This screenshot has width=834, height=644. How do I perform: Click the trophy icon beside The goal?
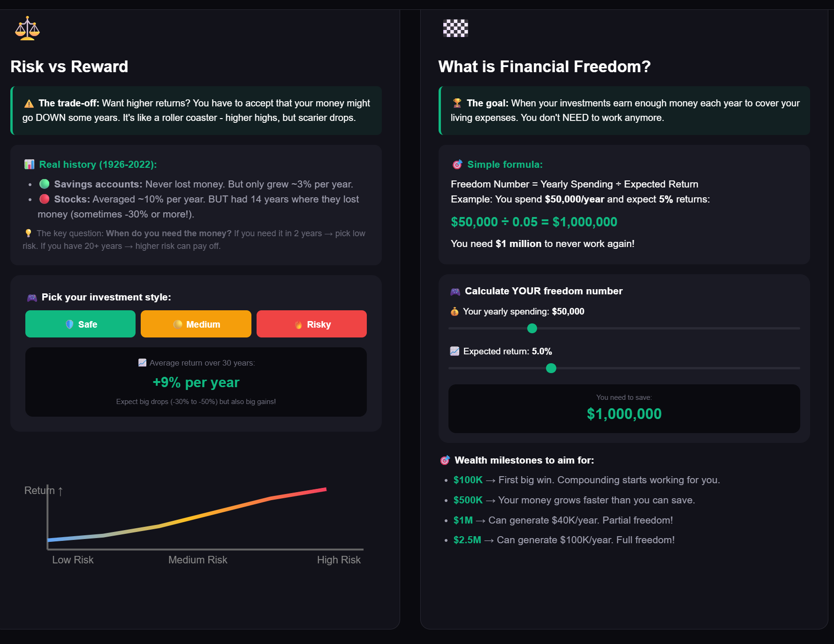pyautogui.click(x=457, y=103)
